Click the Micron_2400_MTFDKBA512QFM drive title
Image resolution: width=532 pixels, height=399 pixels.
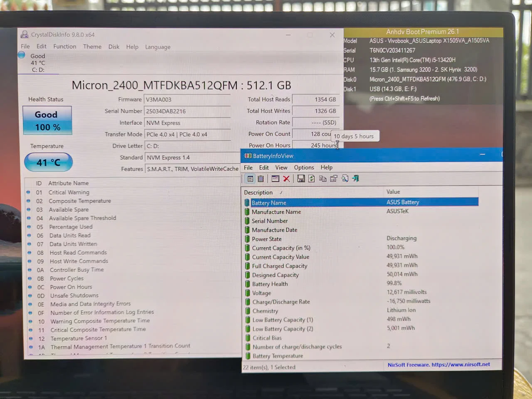(x=181, y=86)
